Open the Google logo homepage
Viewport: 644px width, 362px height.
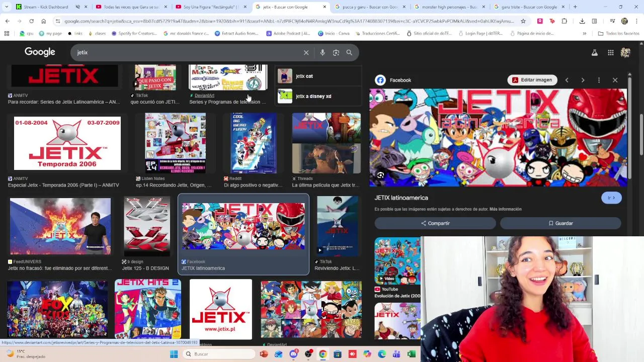(40, 52)
